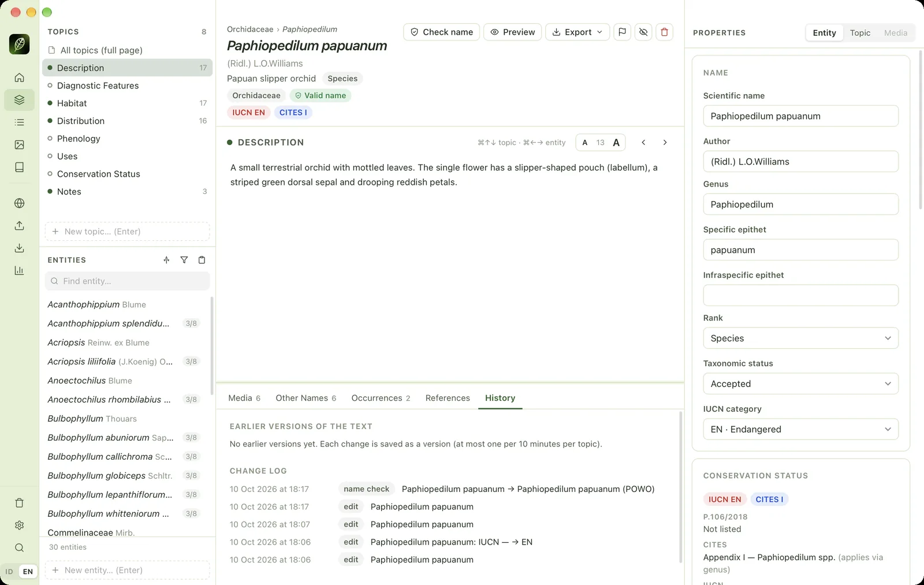This screenshot has height=585, width=924.
Task: Flag this entity with the flag icon
Action: [x=622, y=32]
